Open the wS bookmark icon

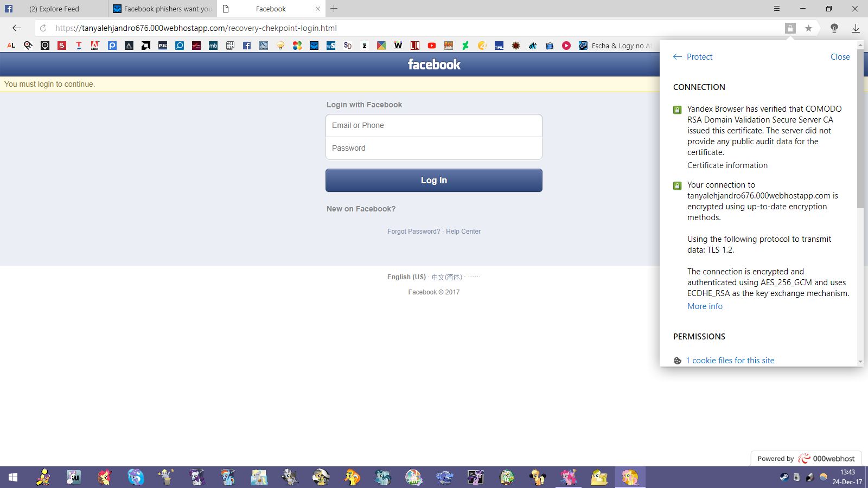pyautogui.click(x=331, y=46)
